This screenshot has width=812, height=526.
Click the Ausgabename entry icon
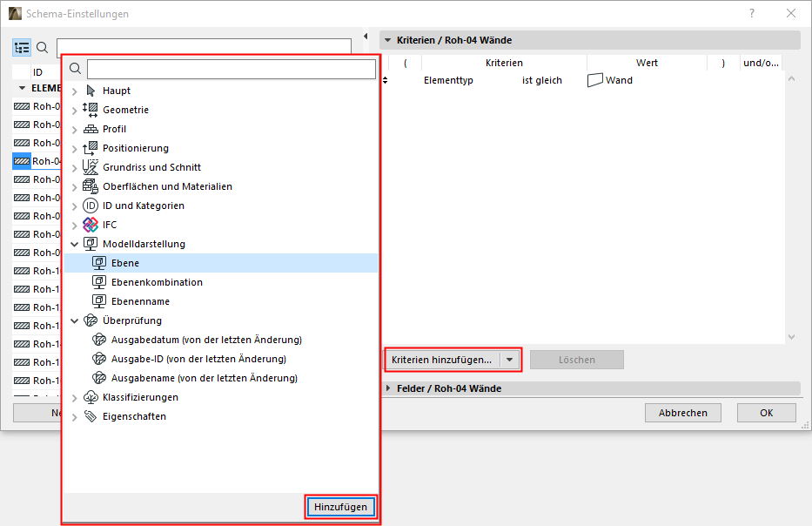coord(99,378)
